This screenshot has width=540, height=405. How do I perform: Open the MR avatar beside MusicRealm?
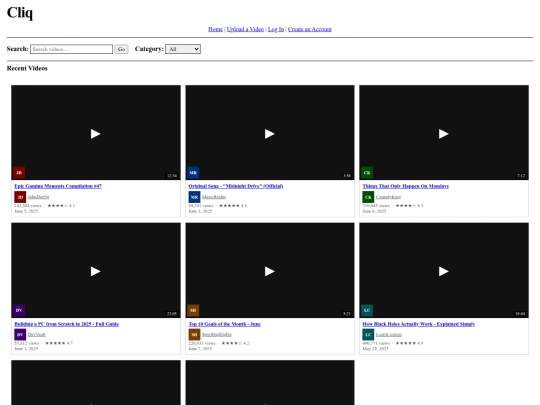[194, 197]
